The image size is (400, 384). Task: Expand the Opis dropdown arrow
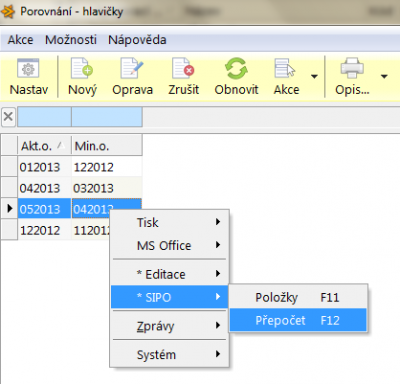click(384, 77)
